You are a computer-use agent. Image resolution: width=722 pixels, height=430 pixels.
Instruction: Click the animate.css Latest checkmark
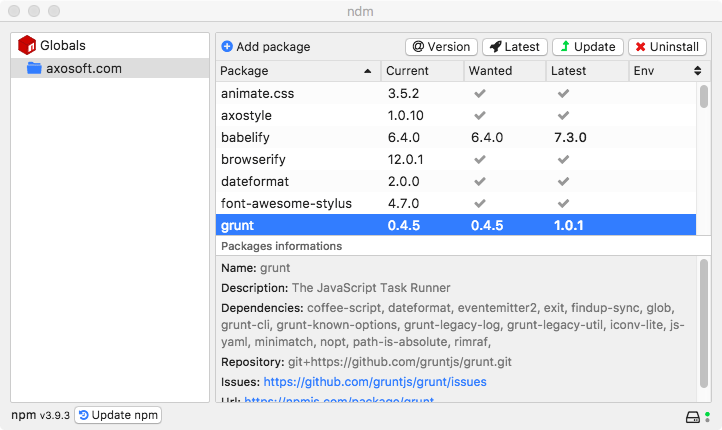pyautogui.click(x=563, y=93)
